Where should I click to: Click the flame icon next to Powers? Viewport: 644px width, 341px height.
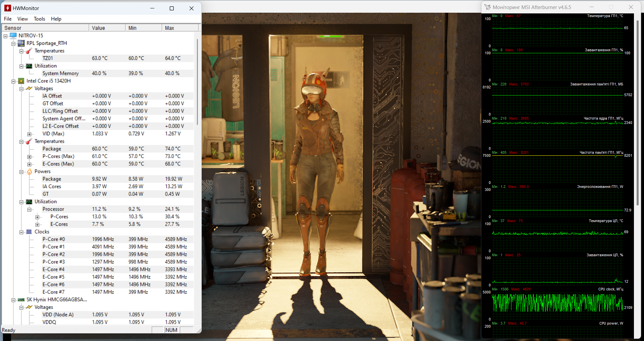click(29, 172)
